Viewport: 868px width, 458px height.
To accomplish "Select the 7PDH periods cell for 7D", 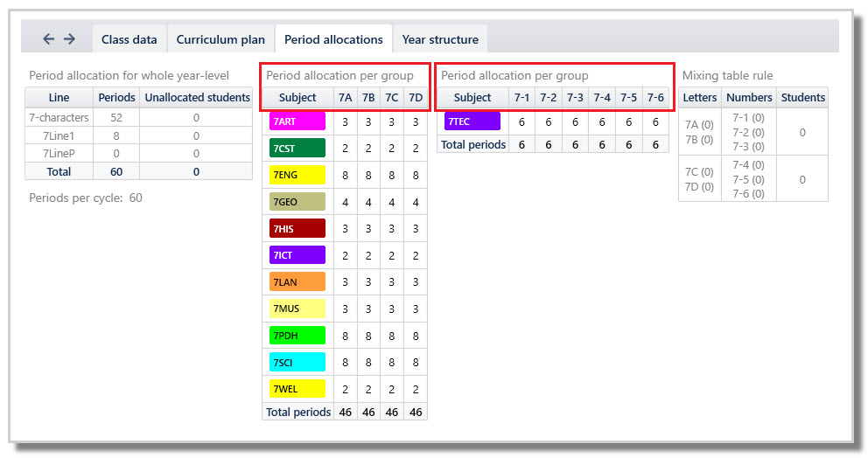I will 415,336.
